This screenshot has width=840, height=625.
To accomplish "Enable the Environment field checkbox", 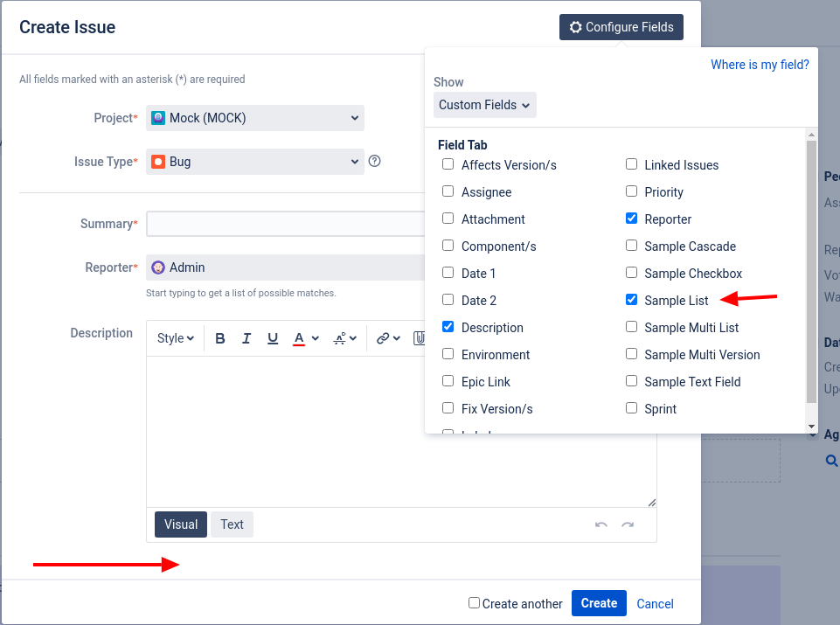I will 448,353.
